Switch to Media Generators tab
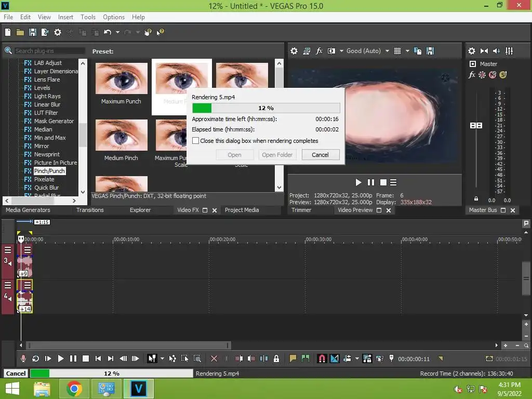This screenshot has width=532, height=399. click(28, 210)
